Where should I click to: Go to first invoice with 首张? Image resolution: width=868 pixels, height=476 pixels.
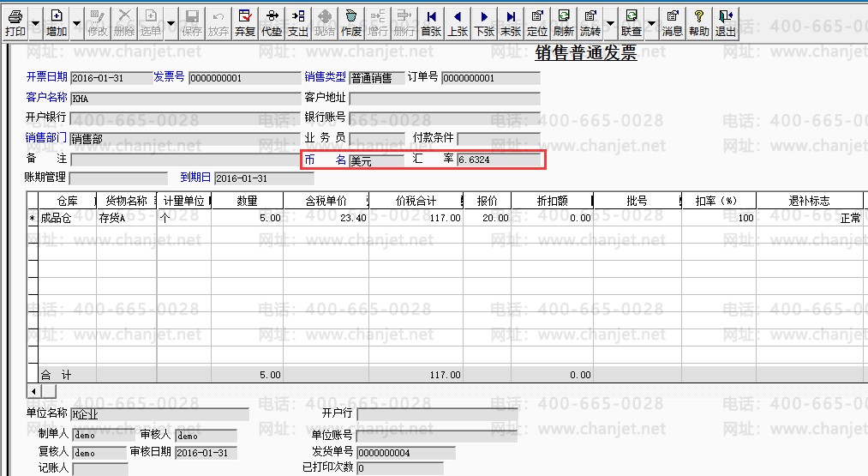(431, 23)
